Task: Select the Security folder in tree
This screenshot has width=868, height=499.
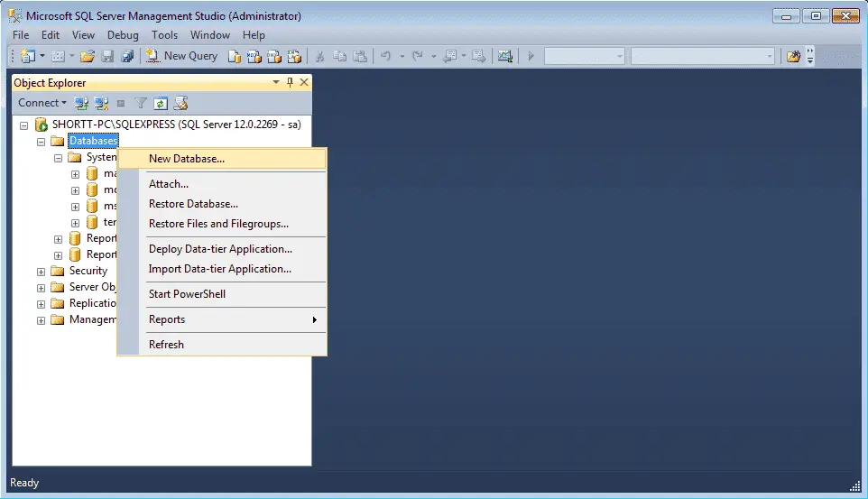Action: [x=88, y=271]
